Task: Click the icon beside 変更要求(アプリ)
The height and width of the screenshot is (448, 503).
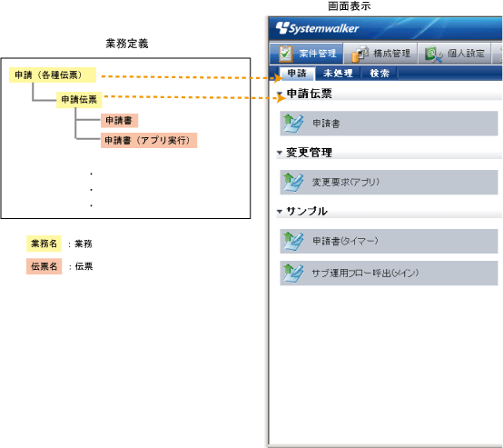Action: [x=293, y=182]
